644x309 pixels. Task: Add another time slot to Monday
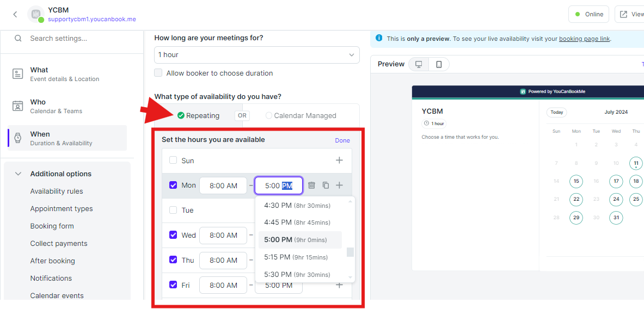pos(339,186)
